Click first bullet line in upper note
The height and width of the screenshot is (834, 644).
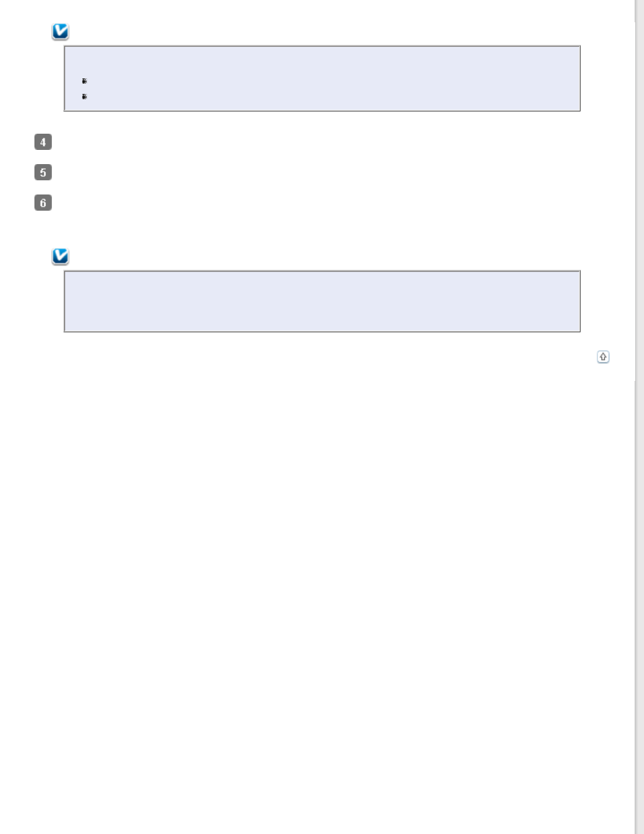pyautogui.click(x=331, y=81)
